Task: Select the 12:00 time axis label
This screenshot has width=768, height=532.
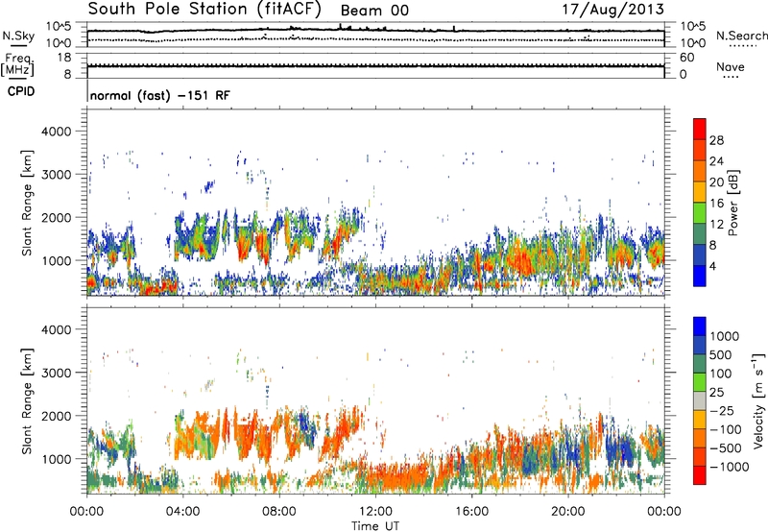Action: [x=375, y=512]
